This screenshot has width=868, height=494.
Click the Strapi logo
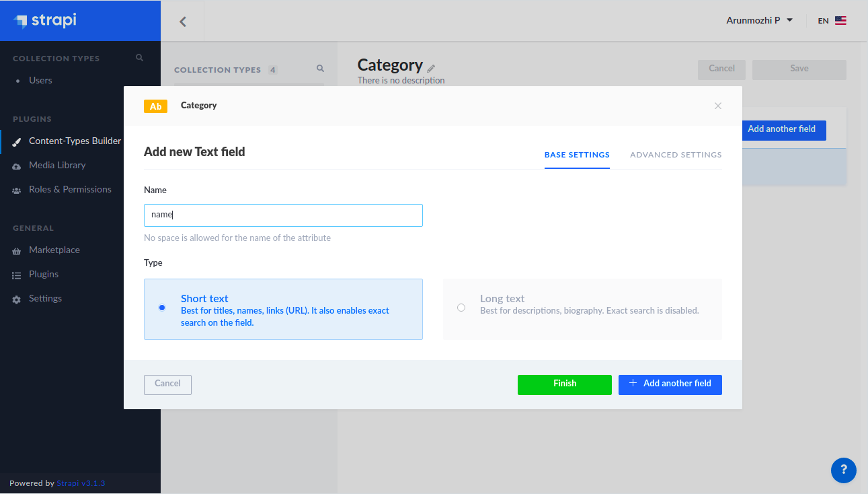(x=45, y=20)
